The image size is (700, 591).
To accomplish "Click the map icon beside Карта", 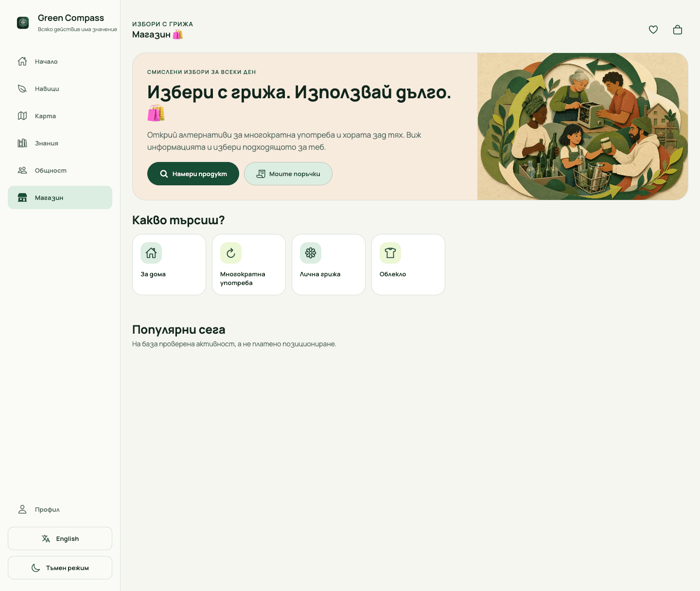I will click(x=22, y=116).
